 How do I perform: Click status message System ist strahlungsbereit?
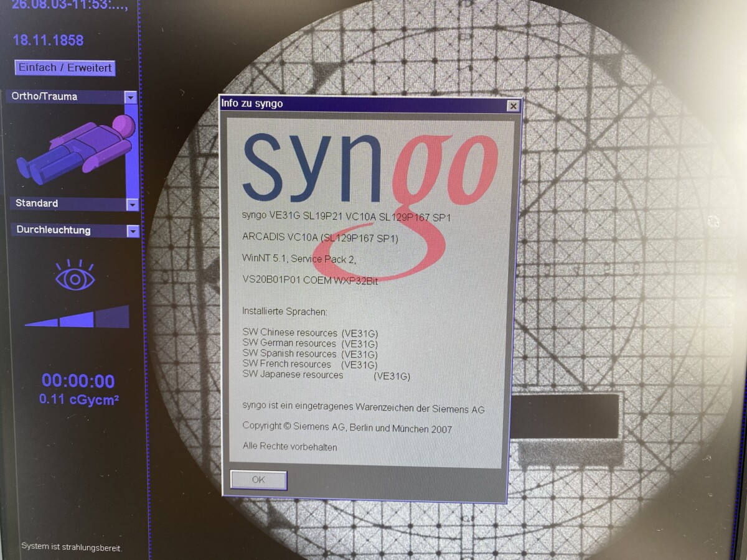point(72,547)
